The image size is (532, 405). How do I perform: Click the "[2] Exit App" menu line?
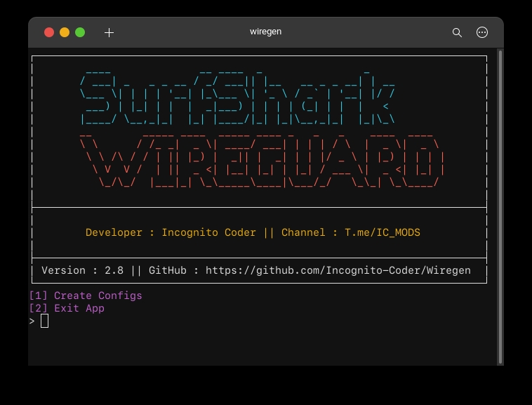click(x=67, y=308)
